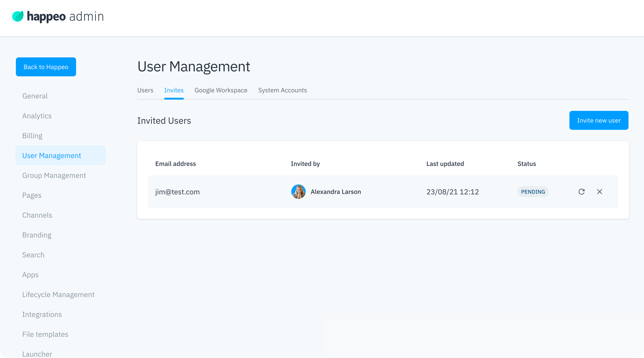Viewport: 644px width, 358px height.
Task: Select the Invites tab
Action: click(x=174, y=90)
